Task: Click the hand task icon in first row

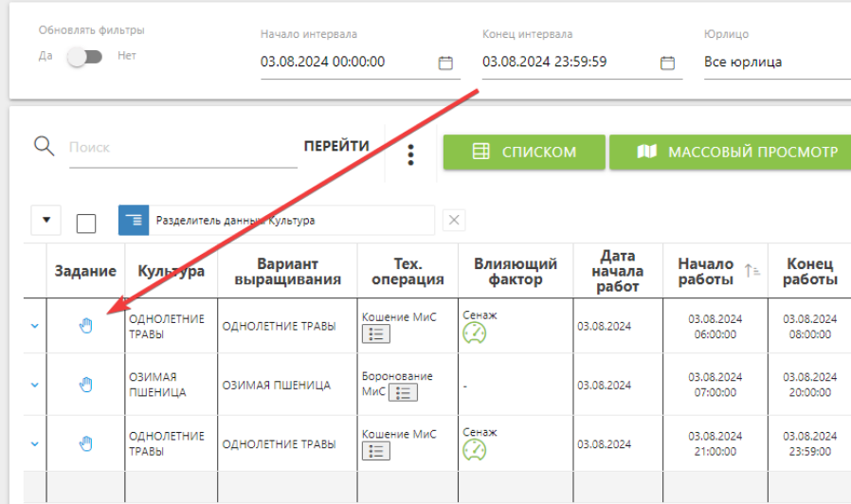Action: pyautogui.click(x=86, y=326)
